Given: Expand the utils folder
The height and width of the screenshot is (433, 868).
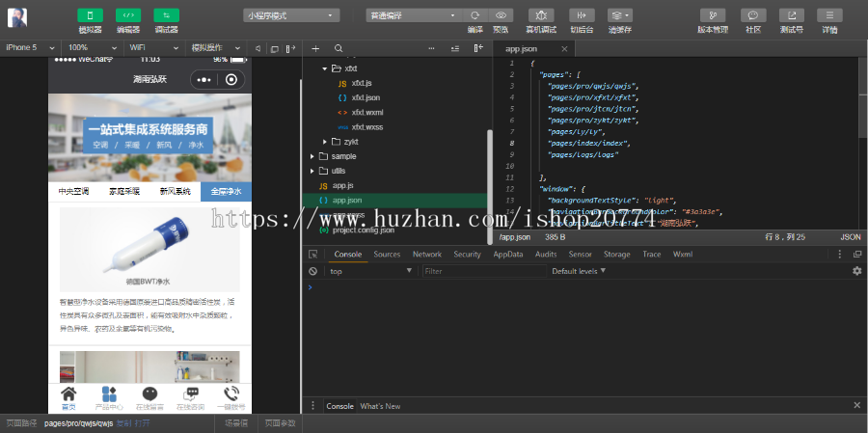Looking at the screenshot, I should click(x=312, y=171).
